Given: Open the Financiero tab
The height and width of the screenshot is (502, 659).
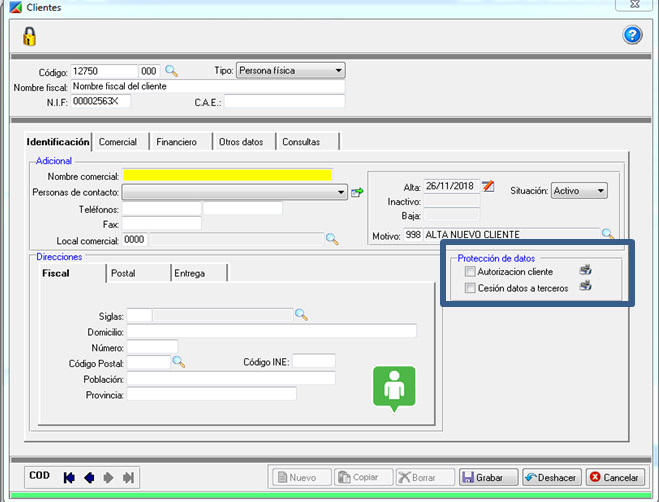Looking at the screenshot, I should pos(177,142).
